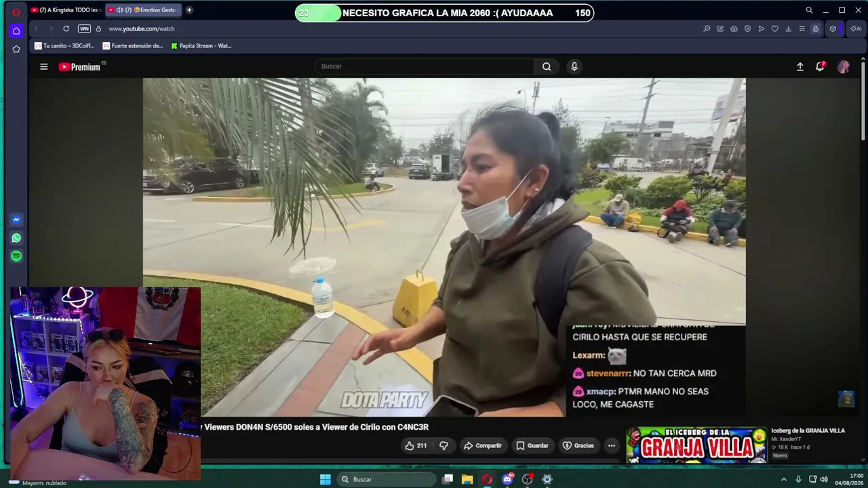The width and height of the screenshot is (868, 488).
Task: Like the video with 211 likes
Action: click(416, 445)
